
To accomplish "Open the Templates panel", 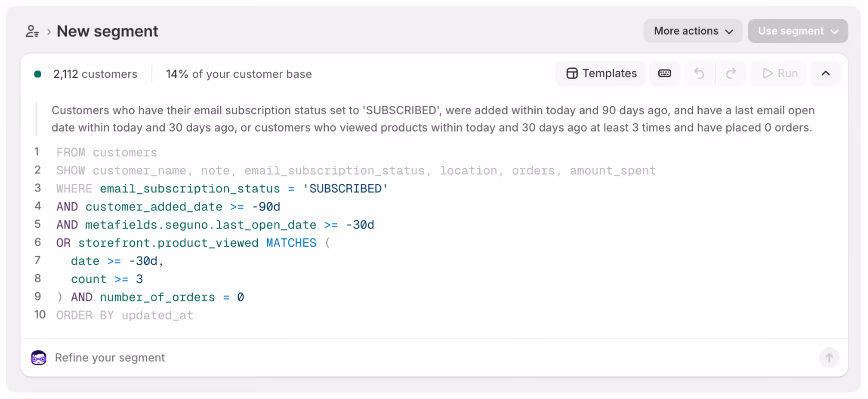I will (x=601, y=73).
